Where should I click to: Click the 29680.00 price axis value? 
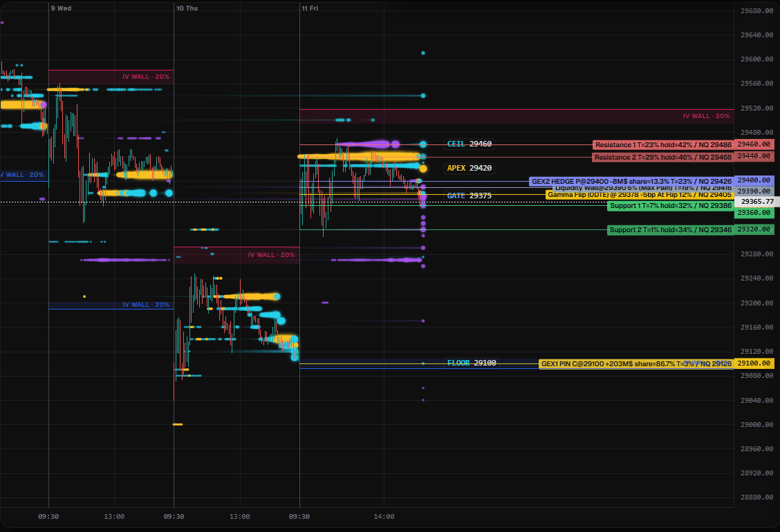756,10
